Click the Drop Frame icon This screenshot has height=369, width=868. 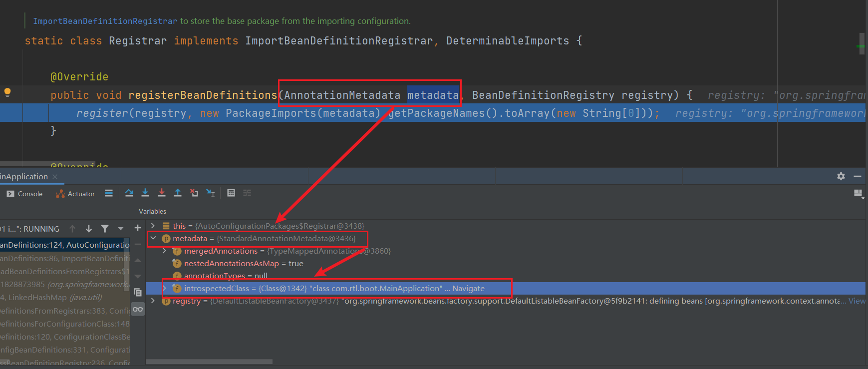click(194, 193)
